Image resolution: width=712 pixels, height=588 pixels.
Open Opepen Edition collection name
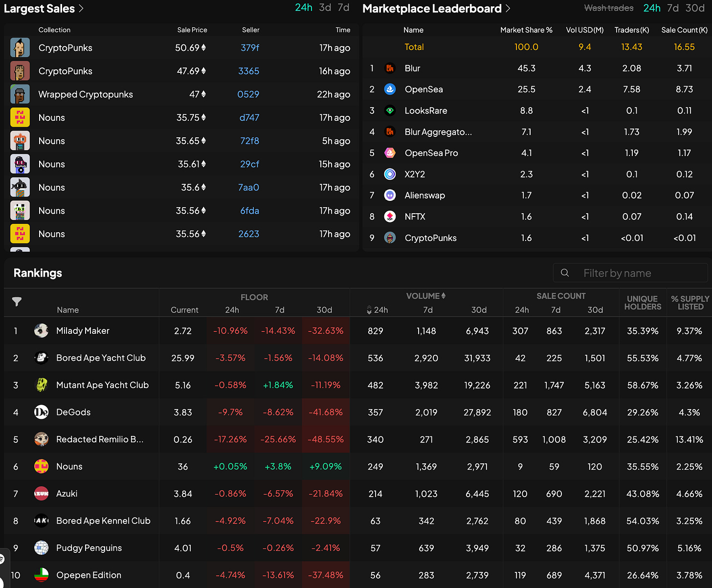click(89, 575)
